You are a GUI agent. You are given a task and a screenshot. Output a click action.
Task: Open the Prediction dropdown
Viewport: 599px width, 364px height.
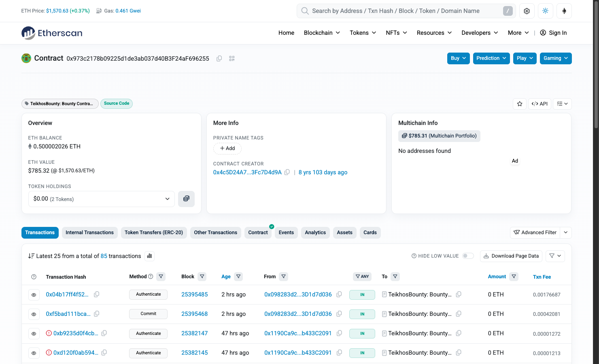click(x=491, y=58)
